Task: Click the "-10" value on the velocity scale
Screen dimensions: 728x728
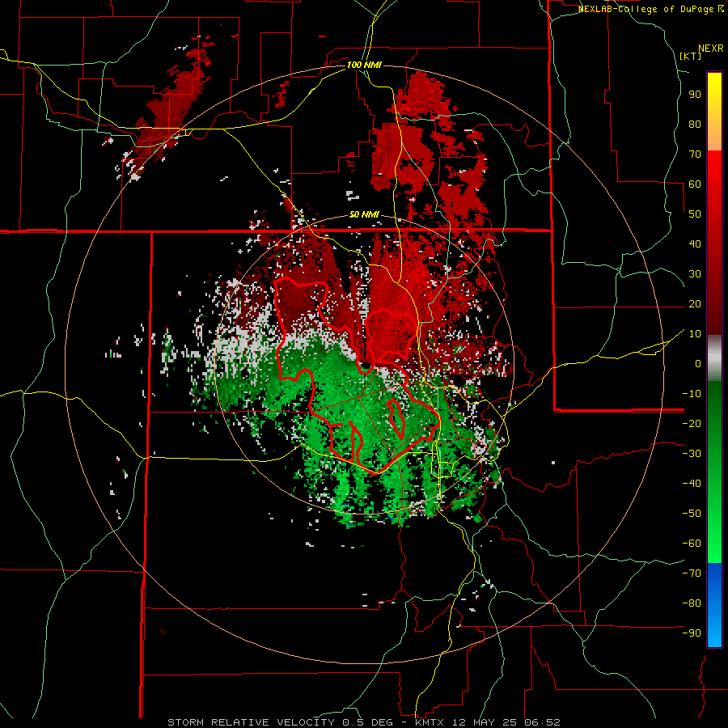Action: [692, 394]
